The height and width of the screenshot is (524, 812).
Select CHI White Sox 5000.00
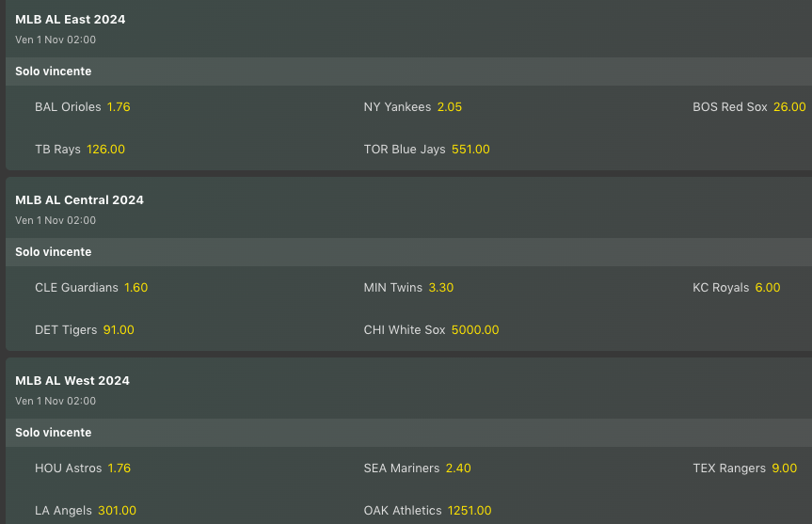475,330
